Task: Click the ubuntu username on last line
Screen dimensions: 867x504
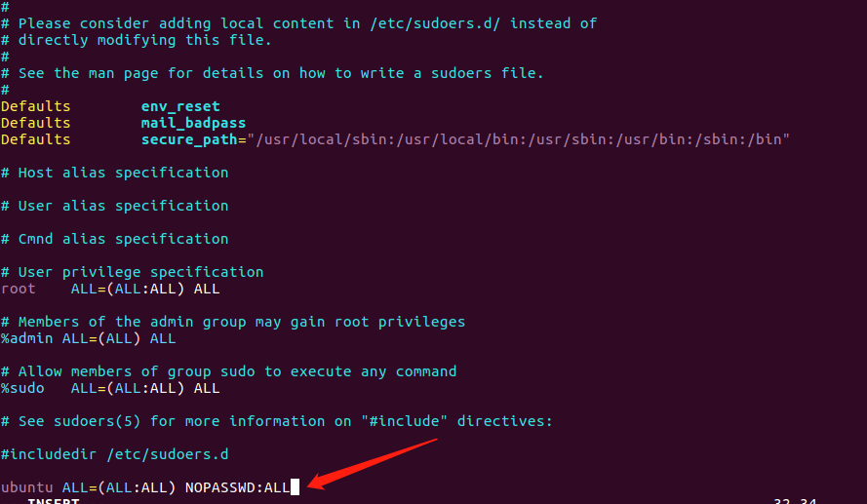Action: click(x=26, y=487)
